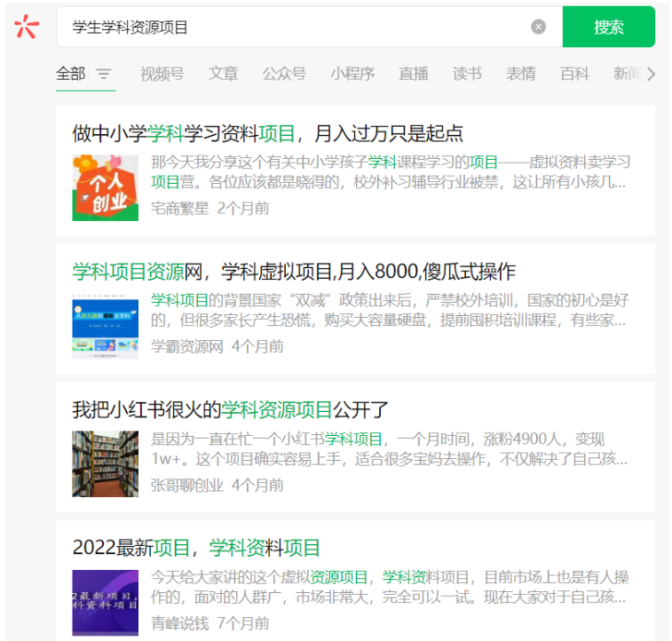The image size is (672, 641).
Task: Click the WeChat Search logo icon
Action: tap(27, 27)
